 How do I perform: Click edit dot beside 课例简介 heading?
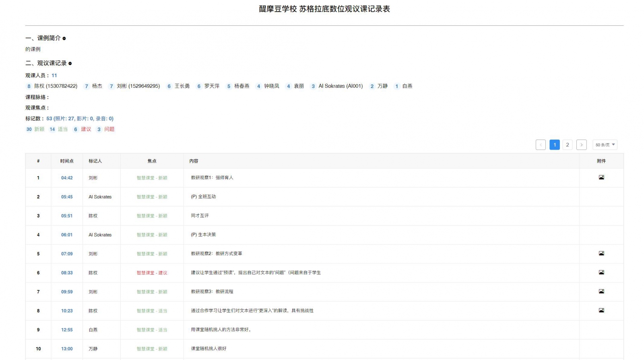[x=64, y=39]
